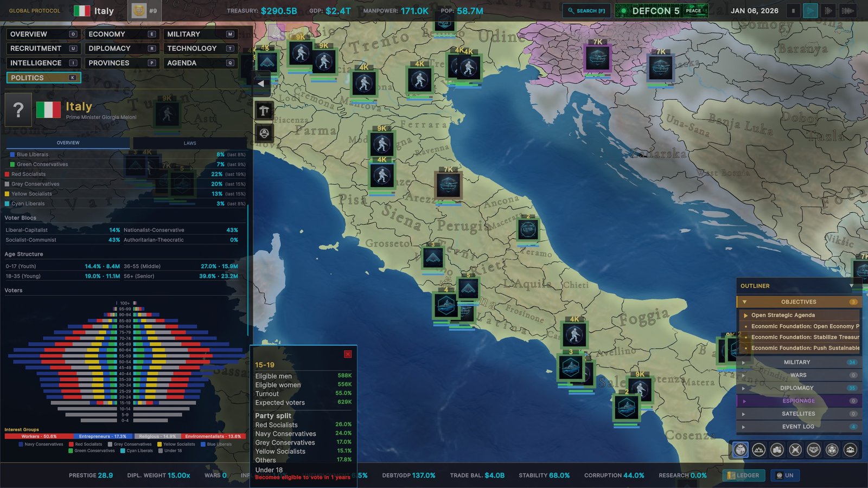Click the Italian flag in the top bar

pyautogui.click(x=82, y=11)
